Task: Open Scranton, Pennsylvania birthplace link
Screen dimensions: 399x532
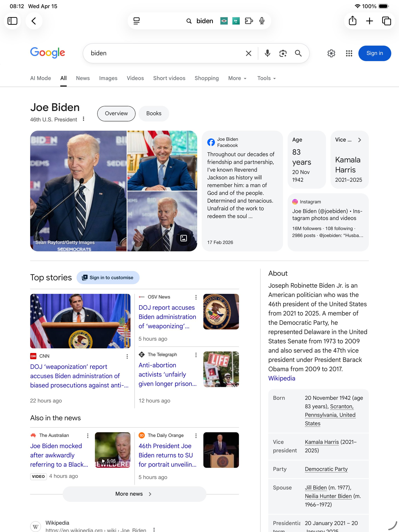Action: (x=330, y=415)
